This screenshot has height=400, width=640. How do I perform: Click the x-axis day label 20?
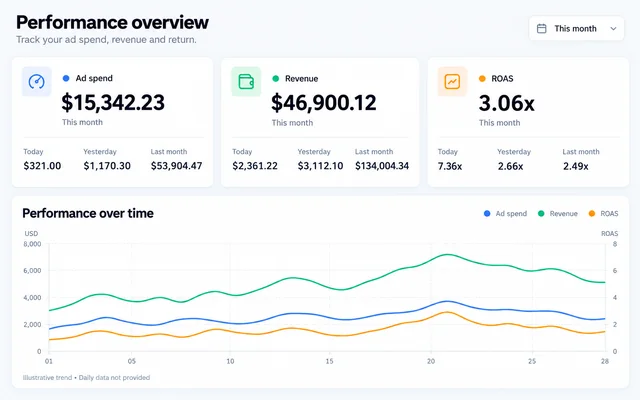[431, 361]
